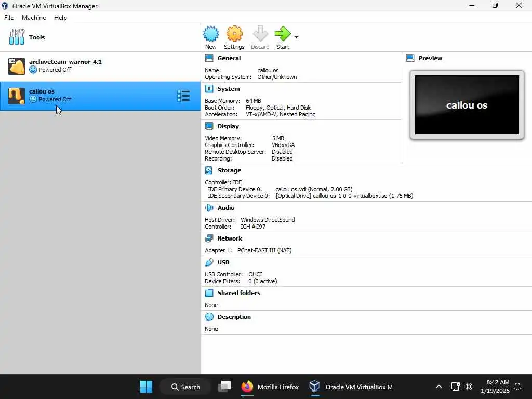Click the taskbar Search box
Screen dimensions: 532x399
pos(185,387)
